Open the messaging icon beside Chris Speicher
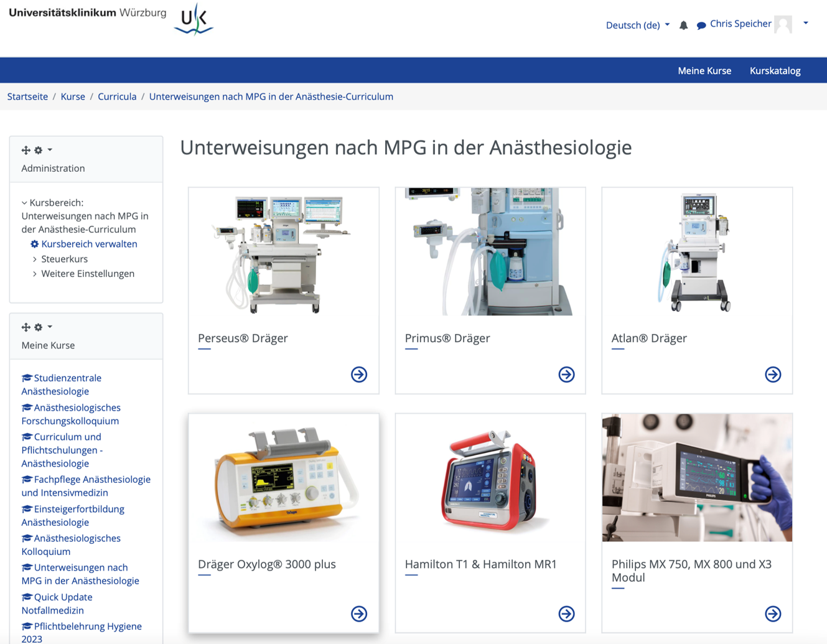827x644 pixels. point(701,24)
